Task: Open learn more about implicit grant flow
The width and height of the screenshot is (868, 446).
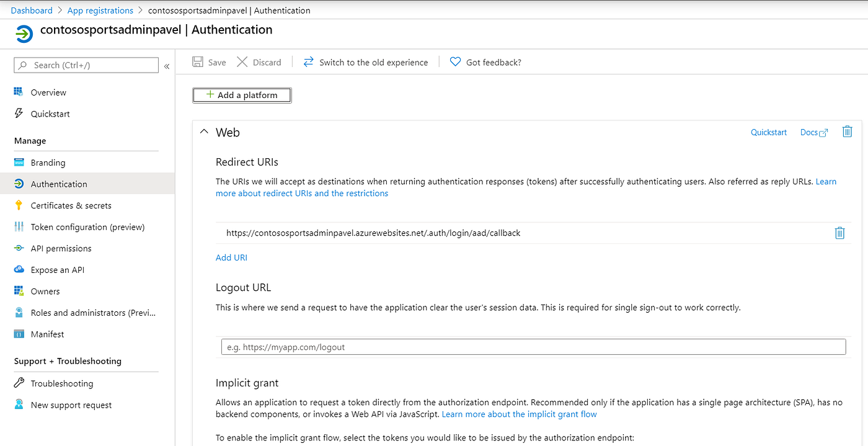Action: tap(519, 414)
